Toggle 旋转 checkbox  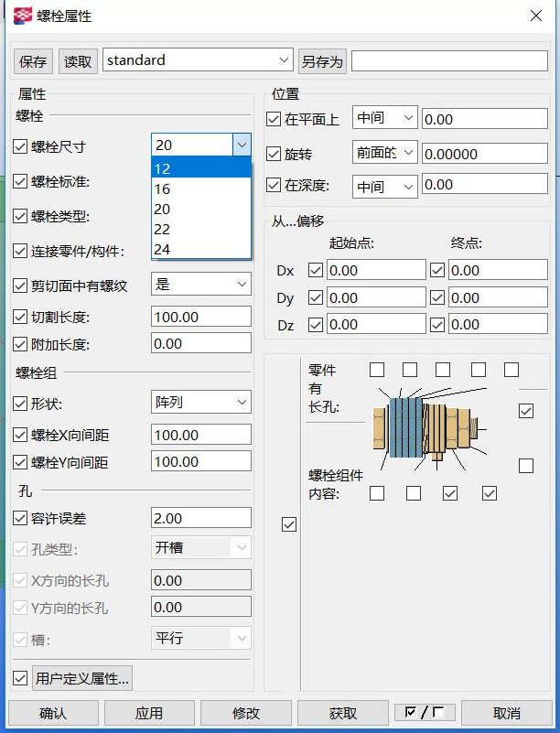point(273,154)
